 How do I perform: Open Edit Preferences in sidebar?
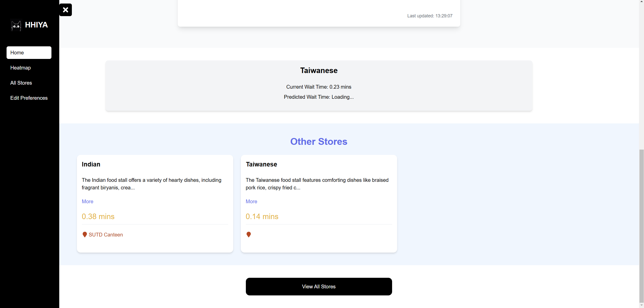click(29, 98)
